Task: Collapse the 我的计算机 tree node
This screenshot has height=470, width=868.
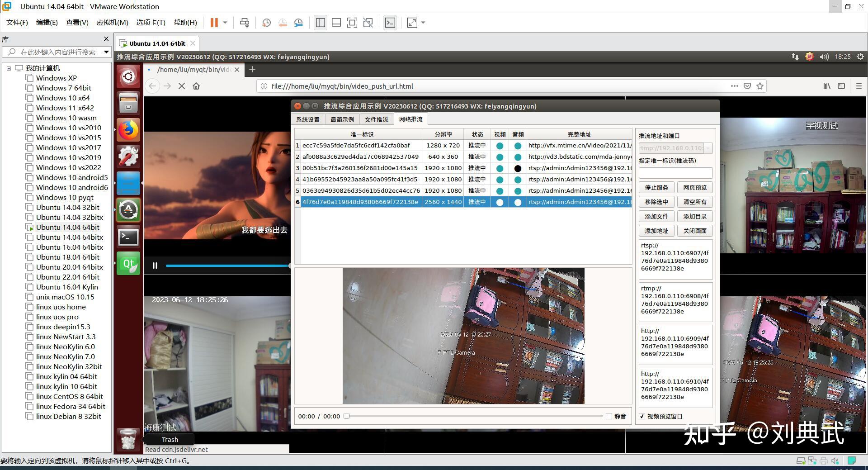Action: 9,68
